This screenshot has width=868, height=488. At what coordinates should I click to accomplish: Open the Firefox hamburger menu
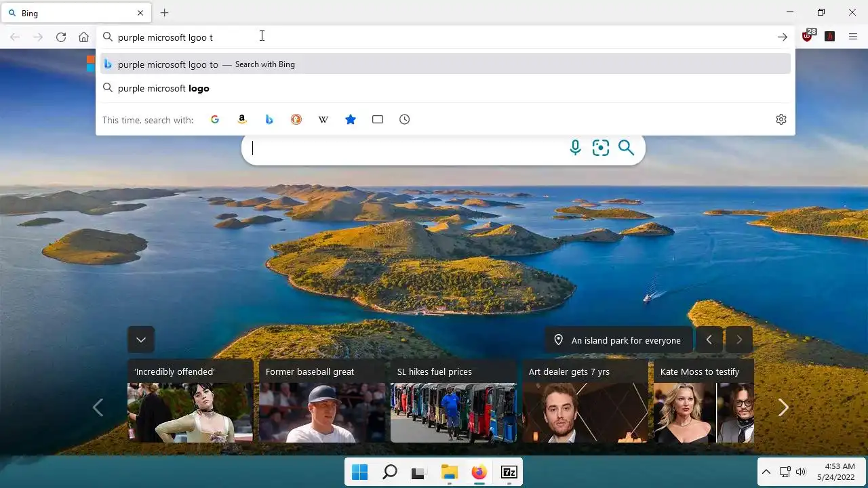853,37
